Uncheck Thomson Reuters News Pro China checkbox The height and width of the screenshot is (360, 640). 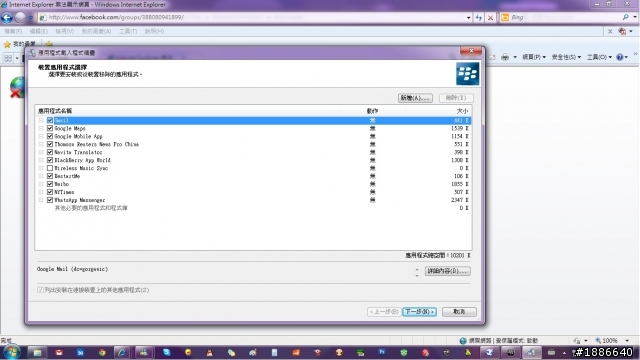point(50,144)
